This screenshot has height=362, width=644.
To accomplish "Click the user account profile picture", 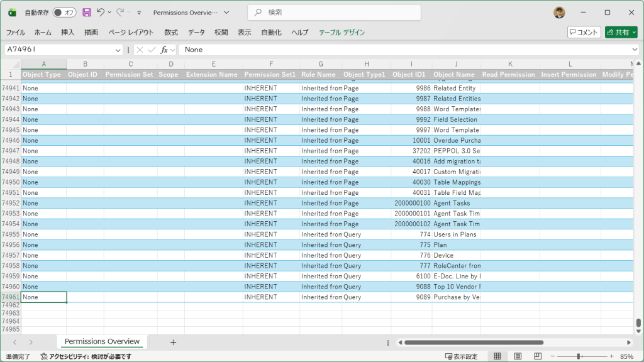I will (559, 13).
